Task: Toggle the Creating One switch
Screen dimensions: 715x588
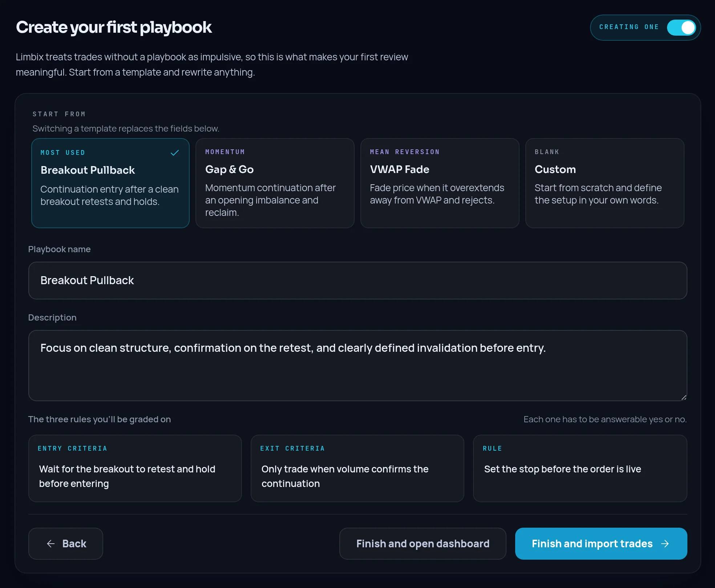Action: [681, 27]
